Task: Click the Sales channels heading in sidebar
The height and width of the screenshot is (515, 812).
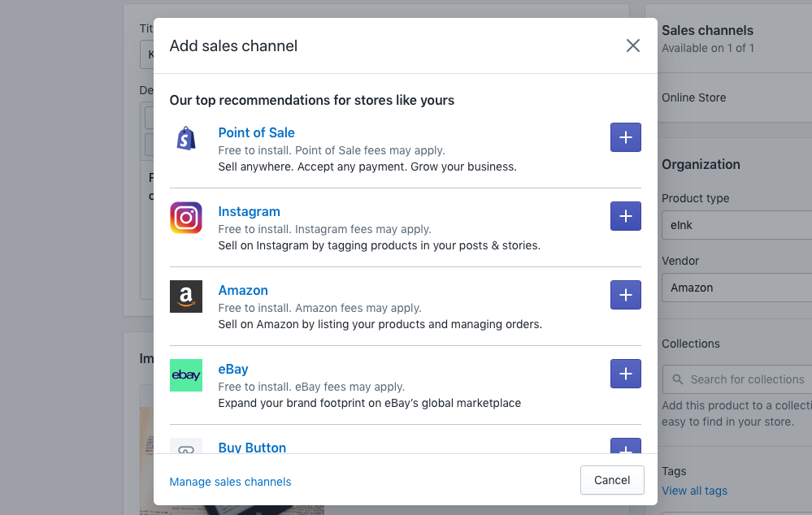Action: pyautogui.click(x=707, y=31)
